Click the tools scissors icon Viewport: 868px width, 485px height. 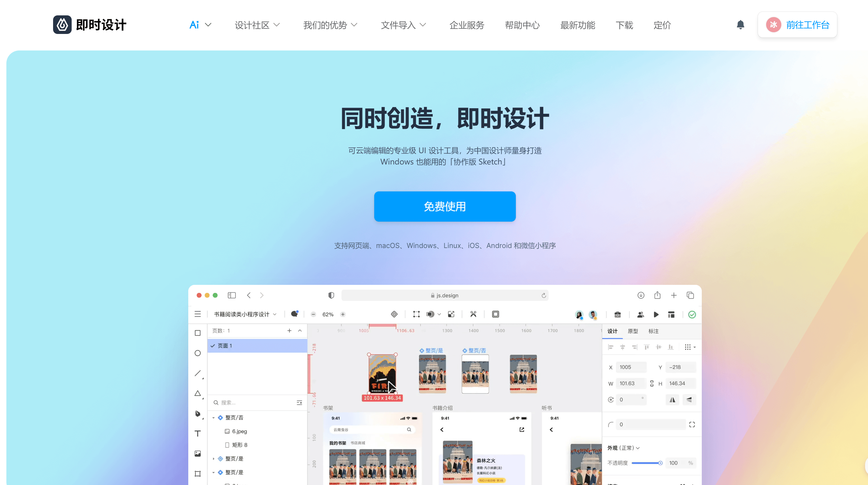click(473, 314)
